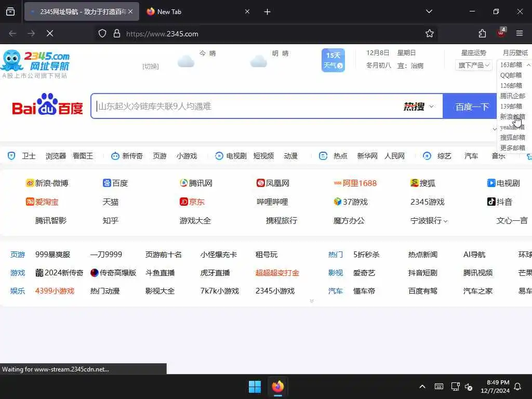Click the network icon in system tray
The image size is (532, 399).
(x=455, y=387)
